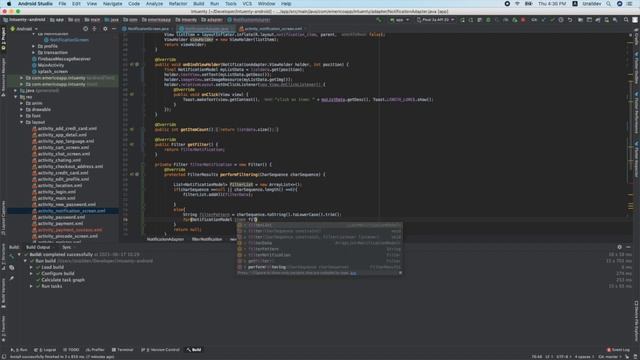The width and height of the screenshot is (640, 360).
Task: Click the Search Everywhere magnifier icon
Action: [626, 20]
